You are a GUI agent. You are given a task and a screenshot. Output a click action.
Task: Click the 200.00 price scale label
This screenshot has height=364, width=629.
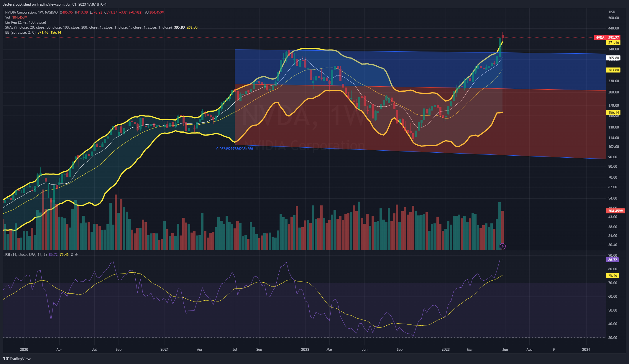(614, 92)
